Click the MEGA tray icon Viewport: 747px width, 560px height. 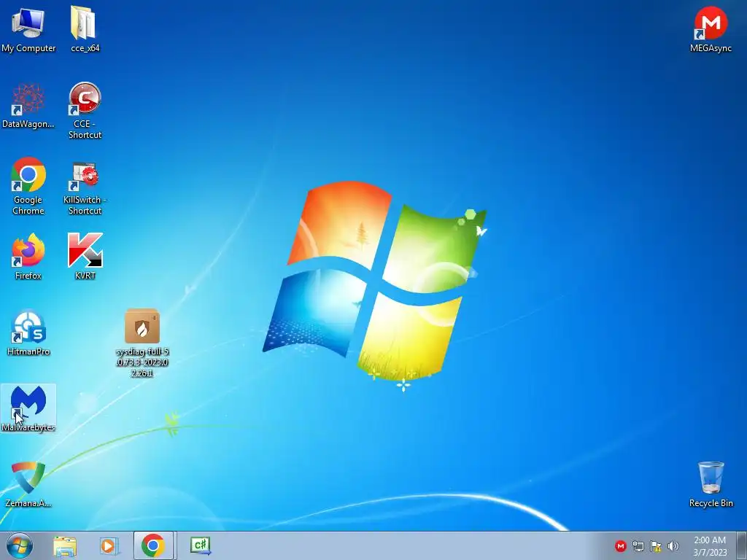[620, 546]
